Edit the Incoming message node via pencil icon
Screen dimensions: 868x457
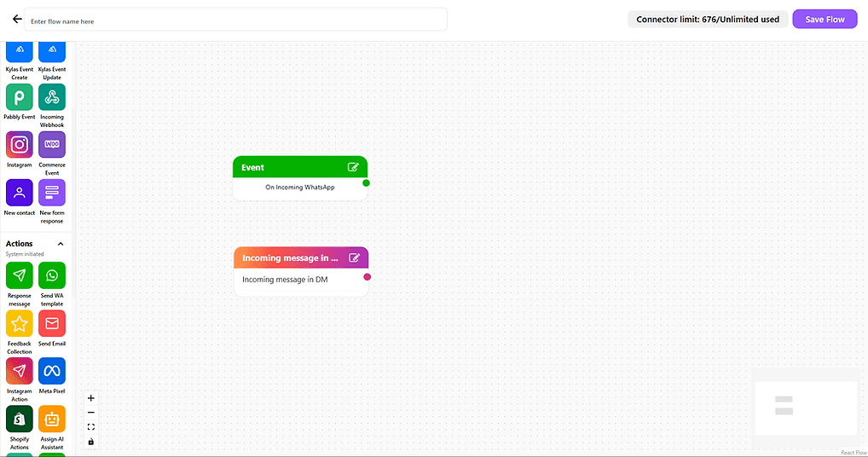tap(355, 257)
